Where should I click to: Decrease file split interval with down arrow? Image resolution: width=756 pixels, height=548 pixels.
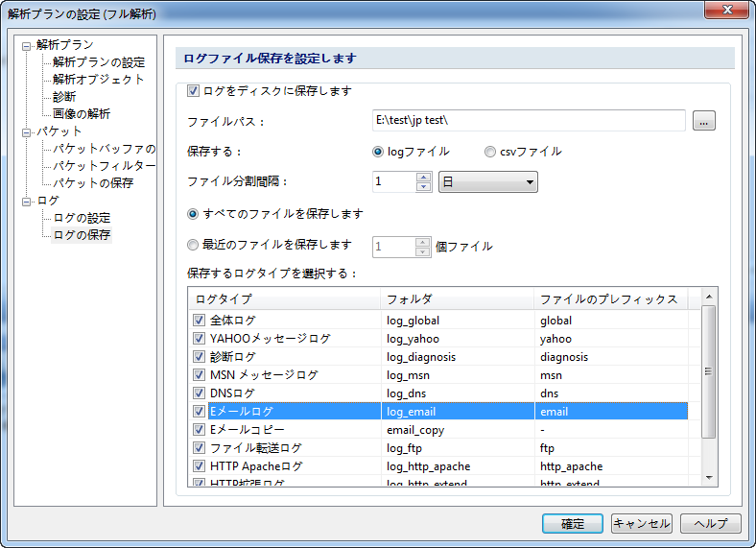coord(424,187)
